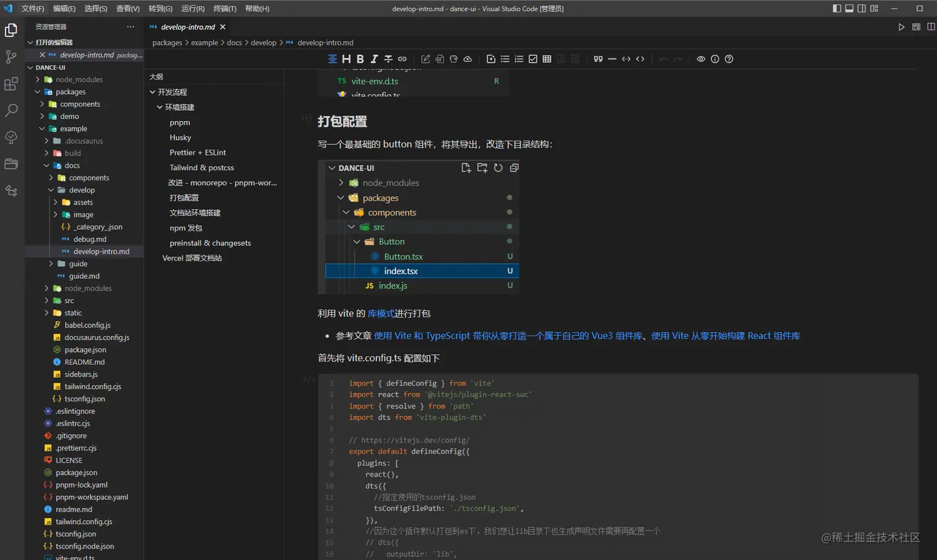Viewport: 937px width, 560px height.
Task: Insert a horizontal rule line
Action: (612, 59)
